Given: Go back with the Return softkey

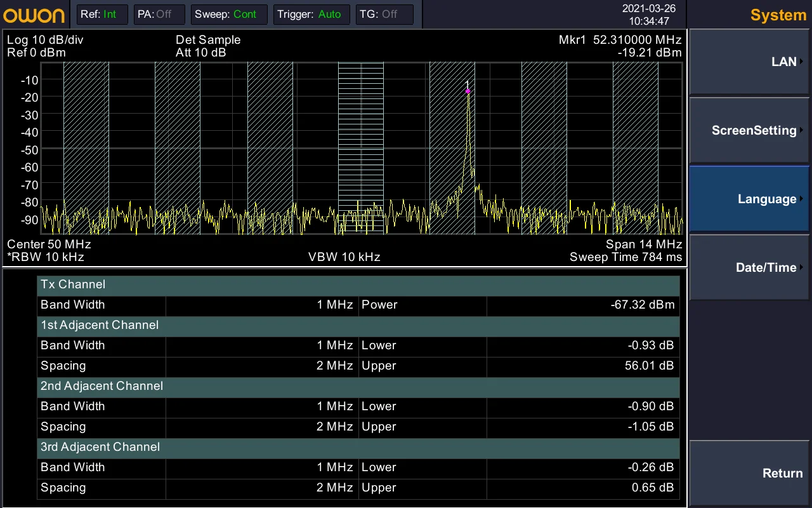Looking at the screenshot, I should 750,473.
